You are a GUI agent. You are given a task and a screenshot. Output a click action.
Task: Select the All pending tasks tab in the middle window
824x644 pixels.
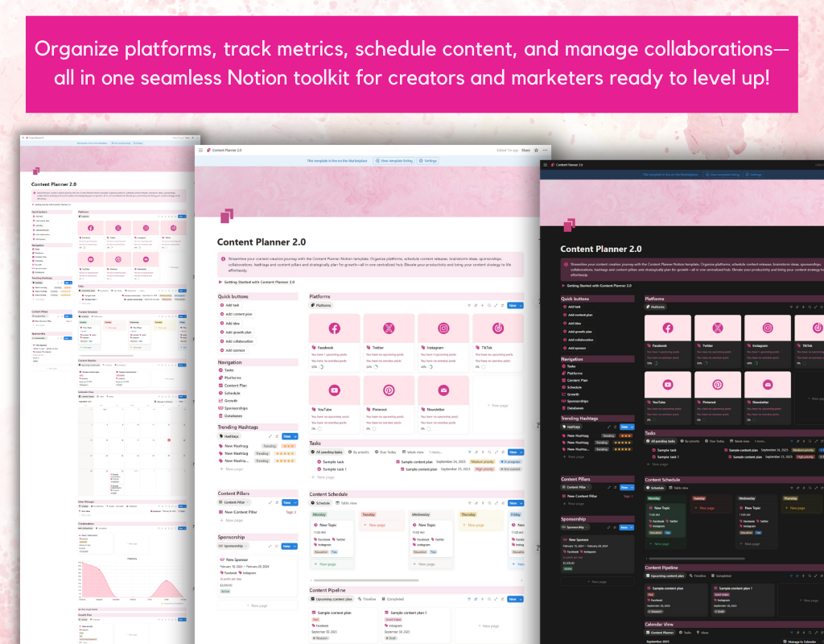[x=327, y=452]
